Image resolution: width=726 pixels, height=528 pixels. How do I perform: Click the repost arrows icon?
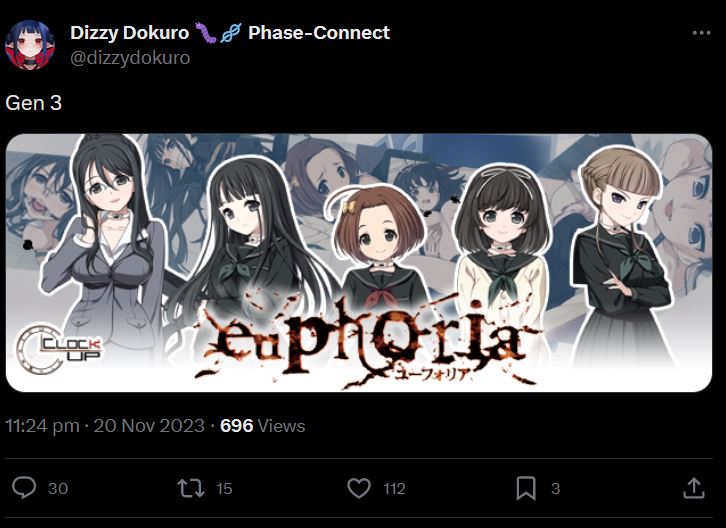point(191,488)
